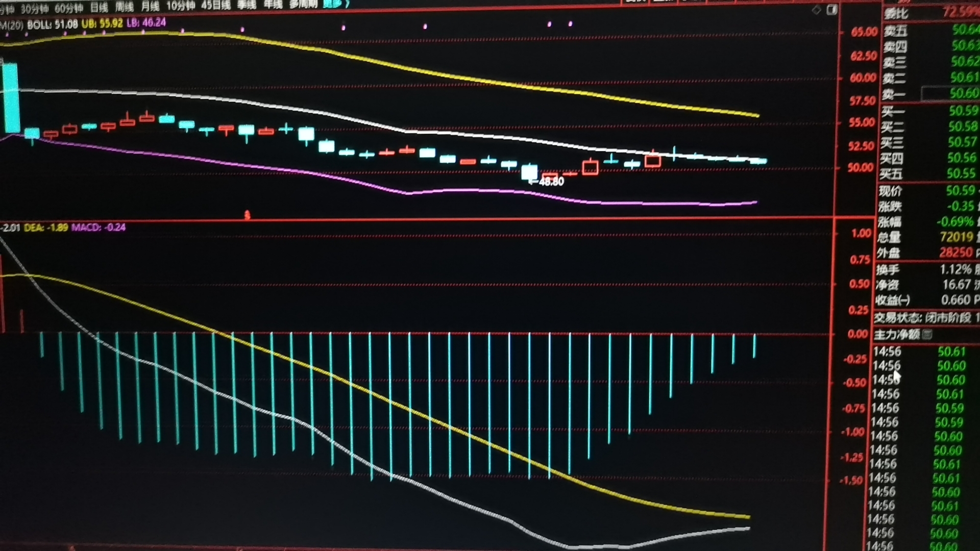The image size is (980, 551).
Task: Select the 卖二 order book row
Action: [x=931, y=78]
